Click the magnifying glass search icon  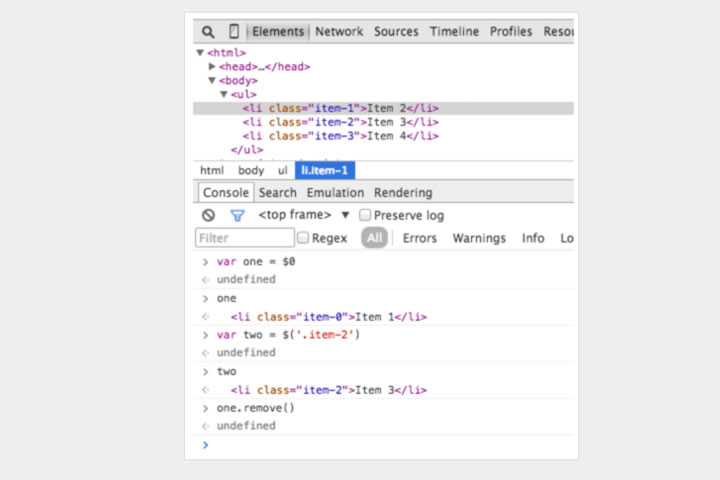[208, 32]
